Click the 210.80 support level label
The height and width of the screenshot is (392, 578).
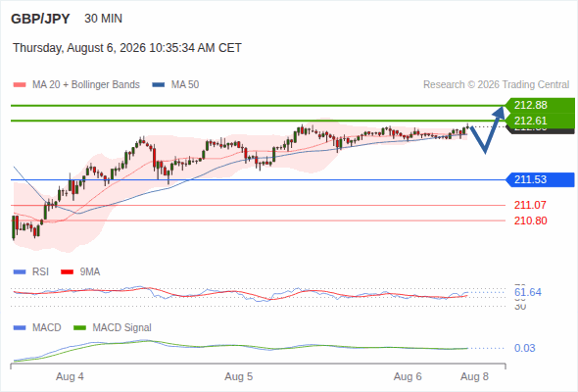530,220
